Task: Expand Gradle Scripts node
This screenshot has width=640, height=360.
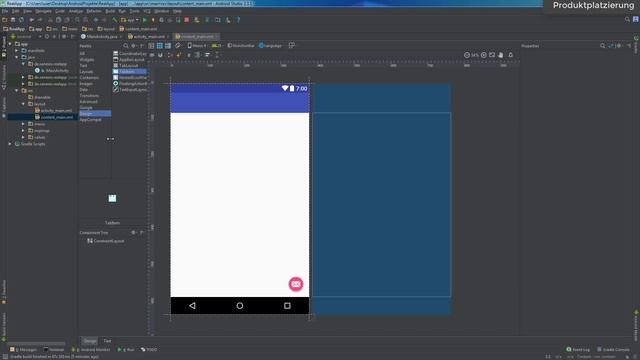Action: pyautogui.click(x=10, y=144)
